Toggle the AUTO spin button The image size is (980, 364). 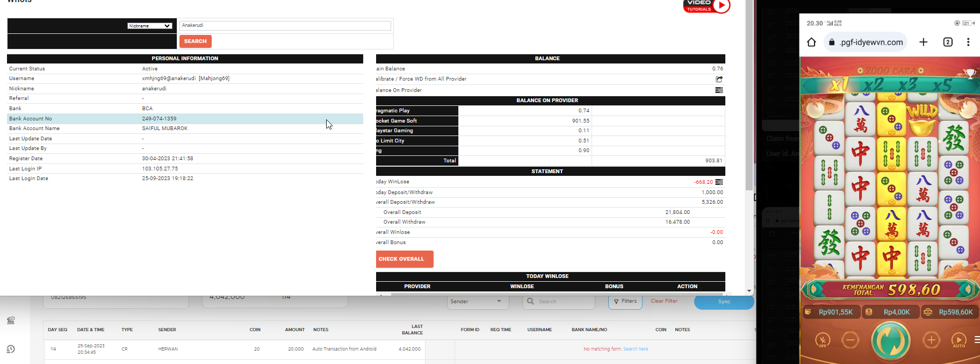pyautogui.click(x=959, y=340)
